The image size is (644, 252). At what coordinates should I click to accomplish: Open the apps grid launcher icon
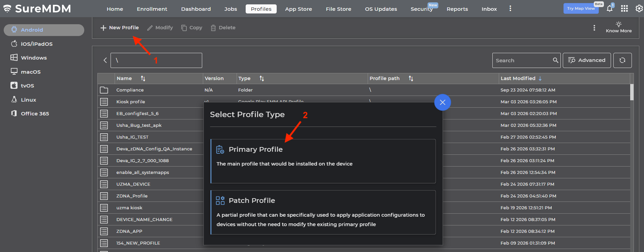[x=624, y=9]
